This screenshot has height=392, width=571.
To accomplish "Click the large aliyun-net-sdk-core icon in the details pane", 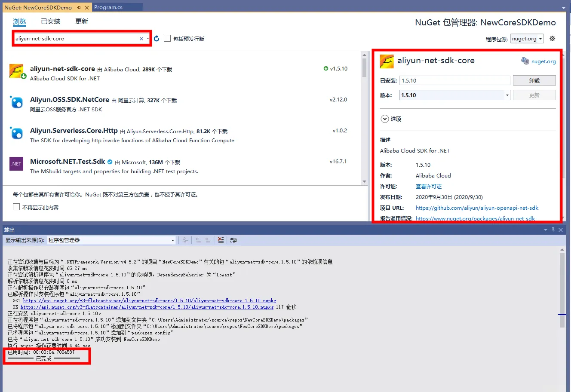I will coord(387,61).
